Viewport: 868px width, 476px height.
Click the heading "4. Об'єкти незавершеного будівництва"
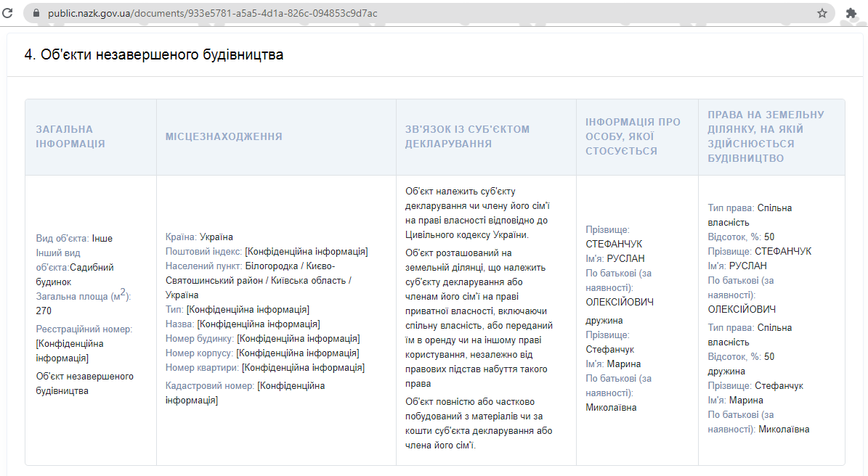(x=154, y=54)
